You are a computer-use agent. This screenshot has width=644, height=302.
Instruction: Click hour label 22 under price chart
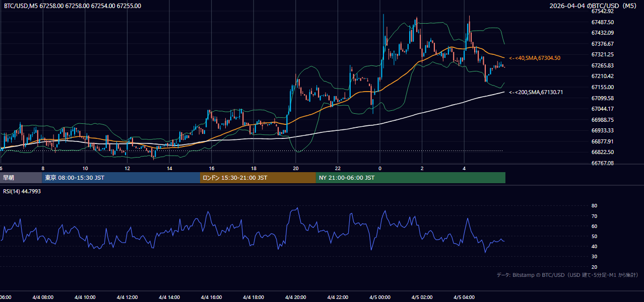[338, 168]
